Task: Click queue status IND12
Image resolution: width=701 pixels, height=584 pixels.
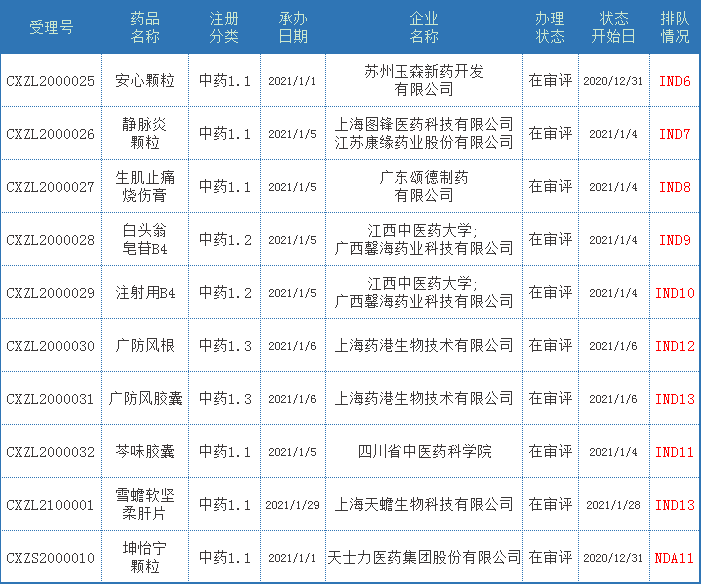Action: pos(675,346)
